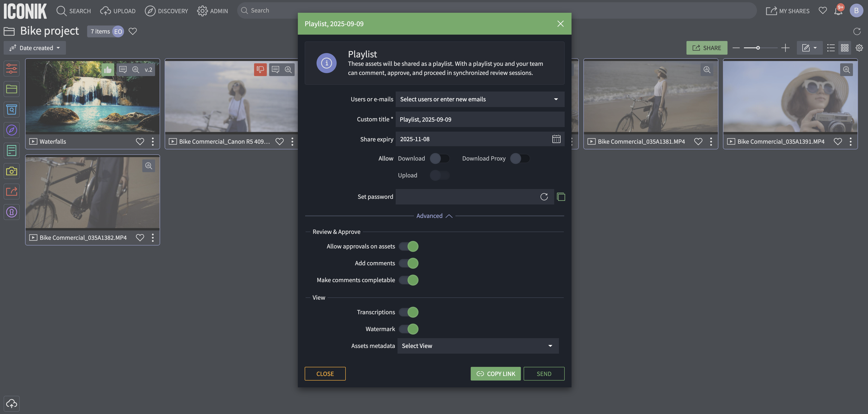The height and width of the screenshot is (414, 868).
Task: Copy password using the copy icon
Action: [x=561, y=197]
